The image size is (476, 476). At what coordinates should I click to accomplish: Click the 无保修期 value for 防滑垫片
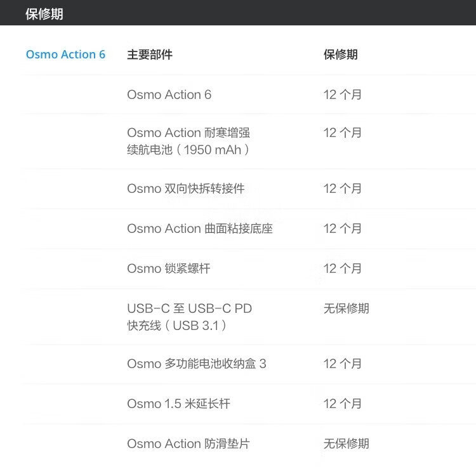[346, 444]
